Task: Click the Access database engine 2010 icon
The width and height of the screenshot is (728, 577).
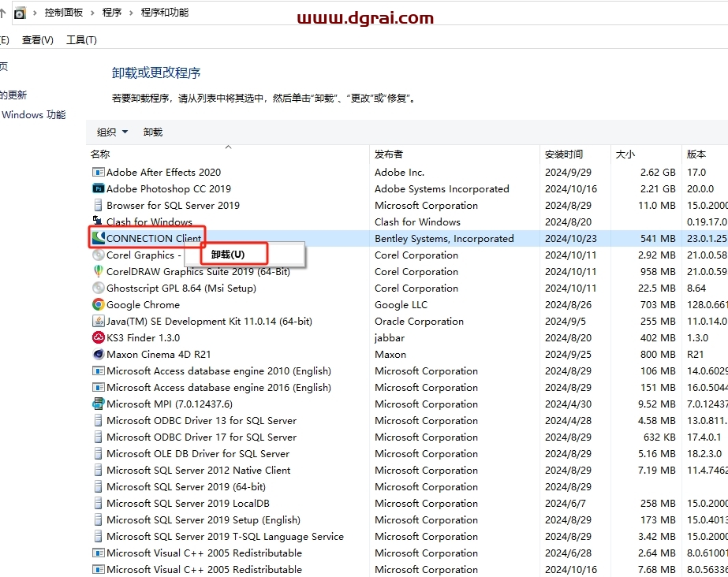Action: point(98,370)
